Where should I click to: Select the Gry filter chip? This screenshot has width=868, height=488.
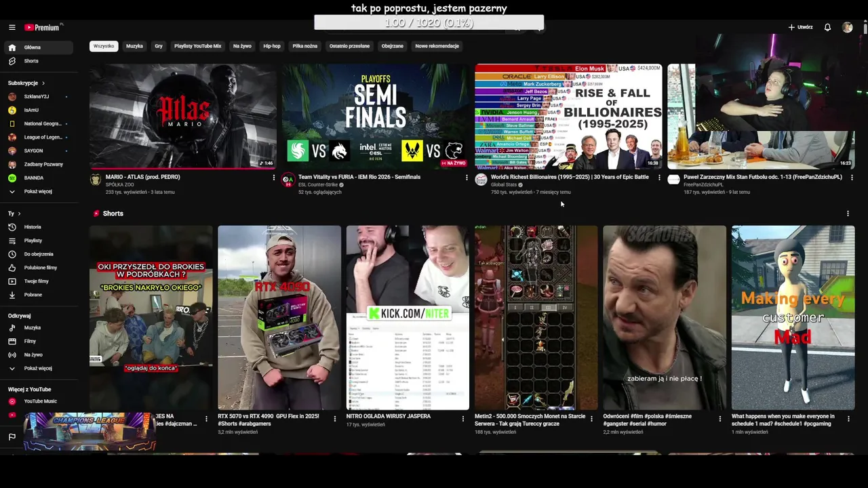pyautogui.click(x=159, y=46)
